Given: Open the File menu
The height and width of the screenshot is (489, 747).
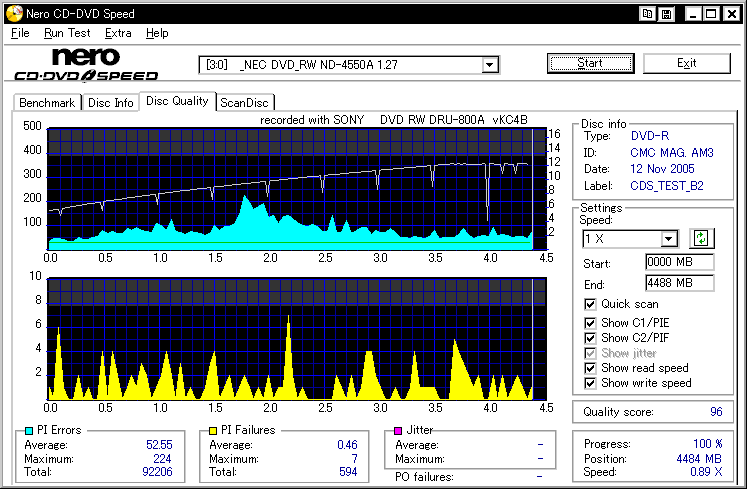Looking at the screenshot, I should [20, 33].
